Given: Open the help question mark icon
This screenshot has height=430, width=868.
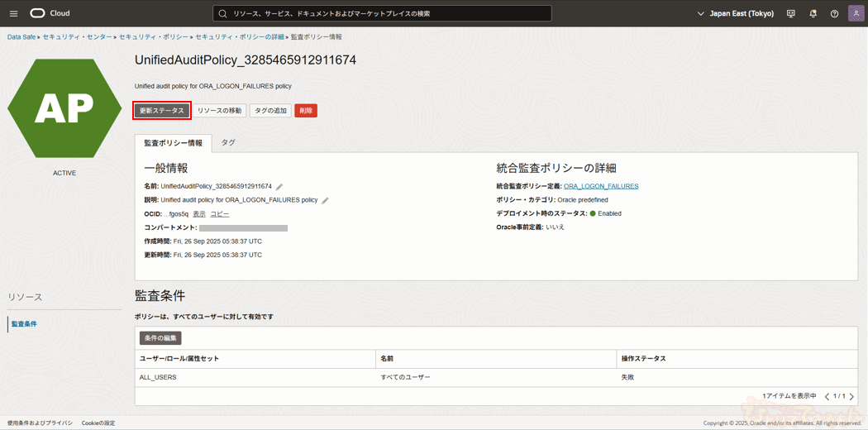Looking at the screenshot, I should click(834, 13).
